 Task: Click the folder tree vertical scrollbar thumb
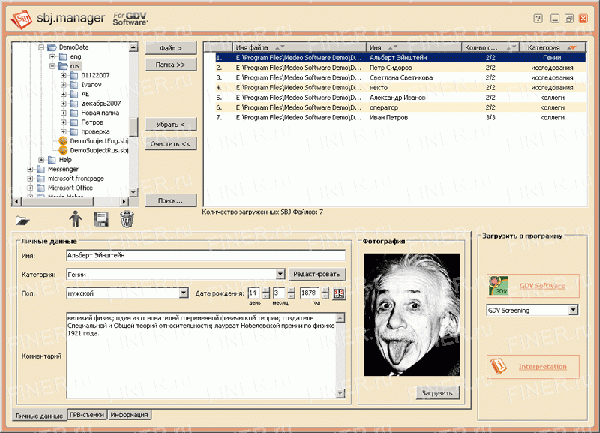point(133,127)
